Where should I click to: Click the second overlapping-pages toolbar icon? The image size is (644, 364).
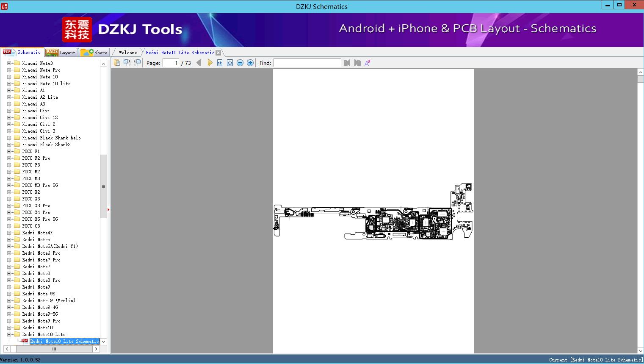tap(127, 63)
